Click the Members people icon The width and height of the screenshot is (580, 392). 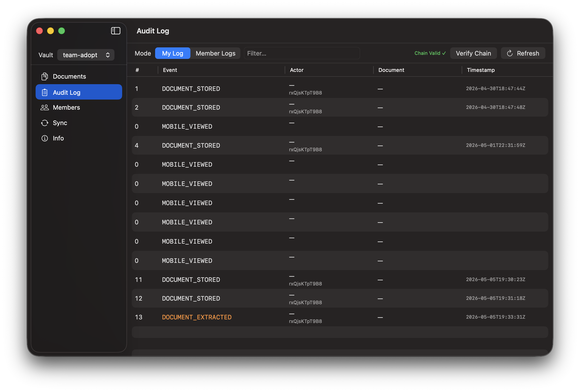click(x=45, y=107)
